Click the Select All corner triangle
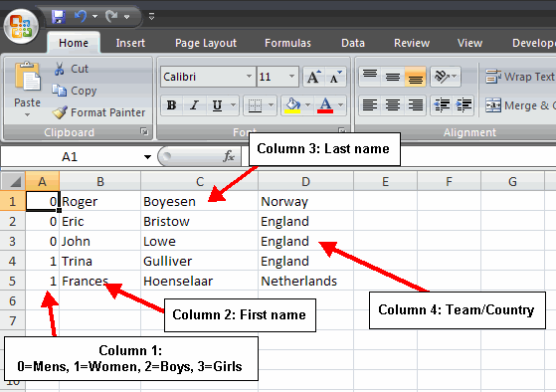The width and height of the screenshot is (556, 392). tap(13, 181)
